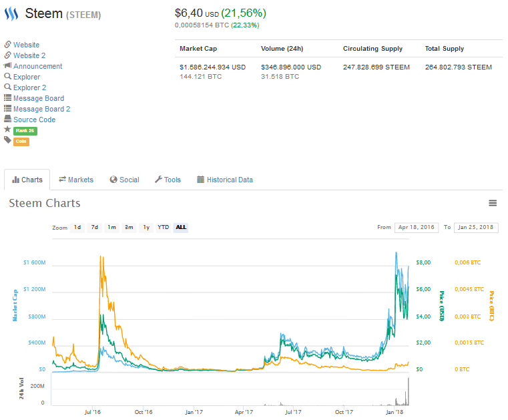Screen dimensions: 508x420
Task: Click the bar chart icon on Charts tab
Action: (15, 180)
